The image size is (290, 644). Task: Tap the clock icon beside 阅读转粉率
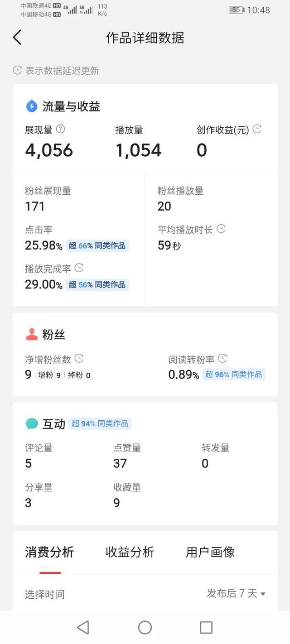tap(222, 359)
